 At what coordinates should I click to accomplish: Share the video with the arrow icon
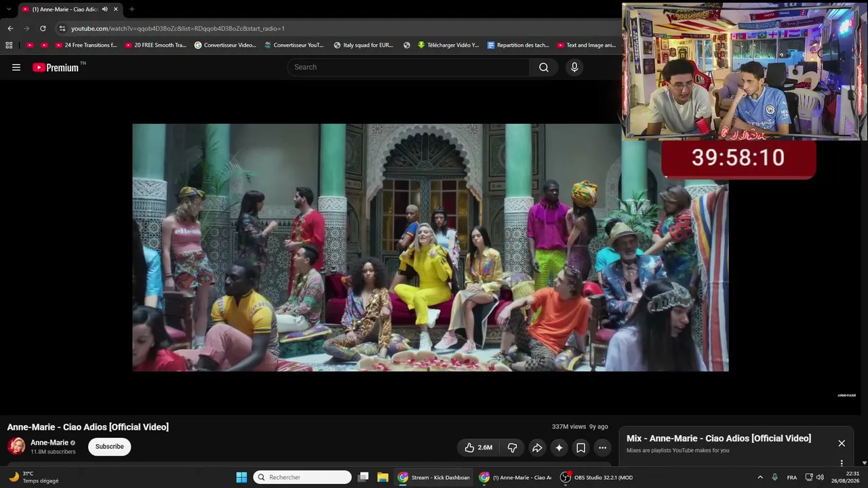(537, 447)
